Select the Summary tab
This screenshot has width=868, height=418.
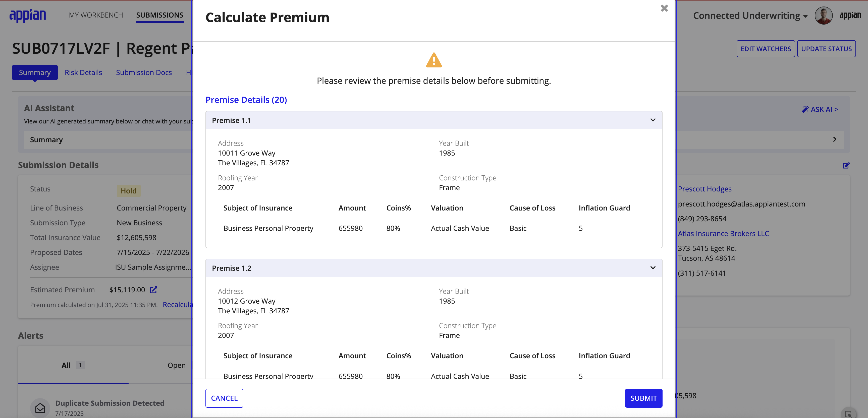(35, 72)
